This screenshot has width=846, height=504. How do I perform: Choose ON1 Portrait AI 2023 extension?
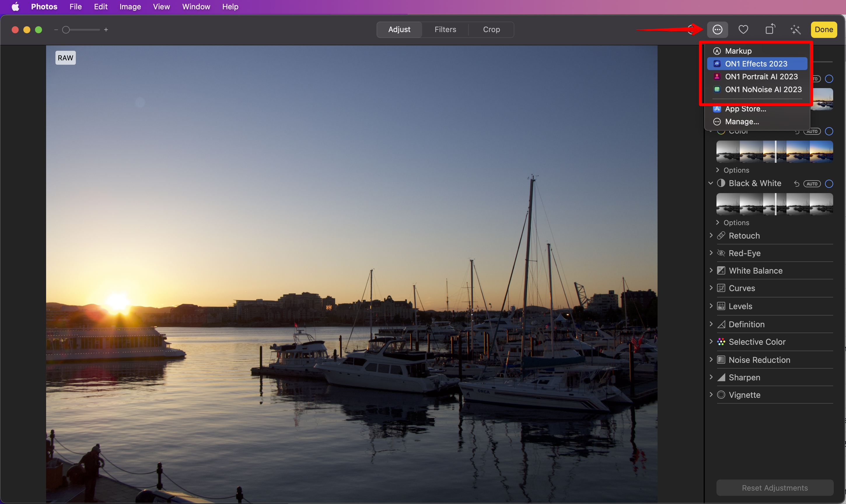click(761, 77)
